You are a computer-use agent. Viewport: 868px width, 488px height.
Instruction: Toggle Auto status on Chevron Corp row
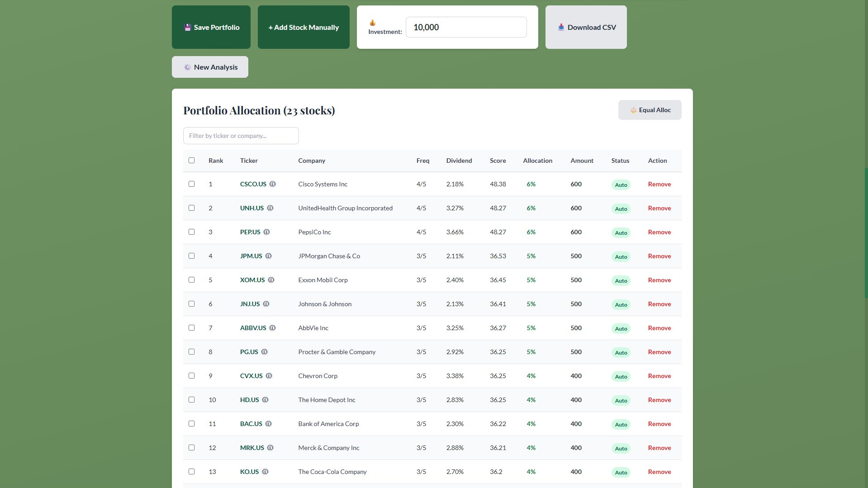click(x=621, y=376)
